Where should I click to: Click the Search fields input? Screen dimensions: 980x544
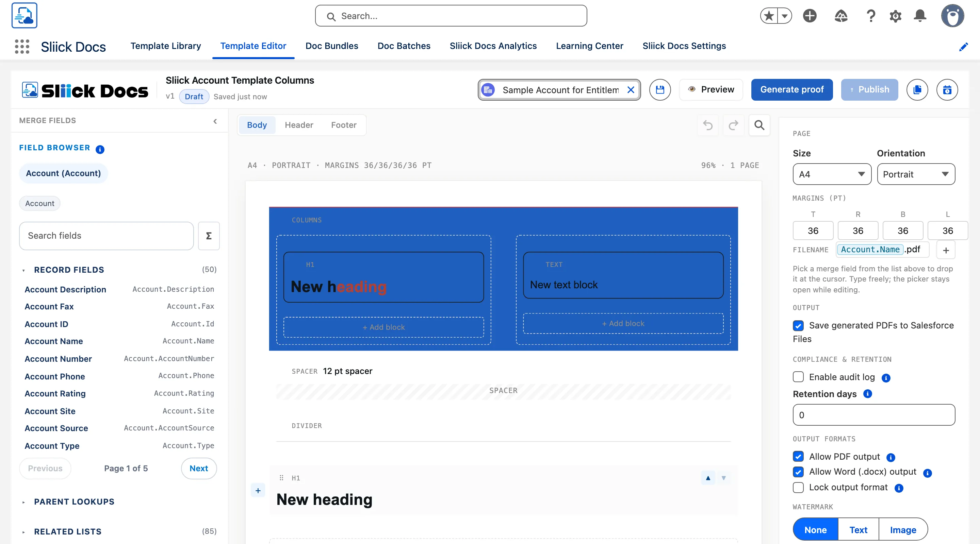pos(106,236)
